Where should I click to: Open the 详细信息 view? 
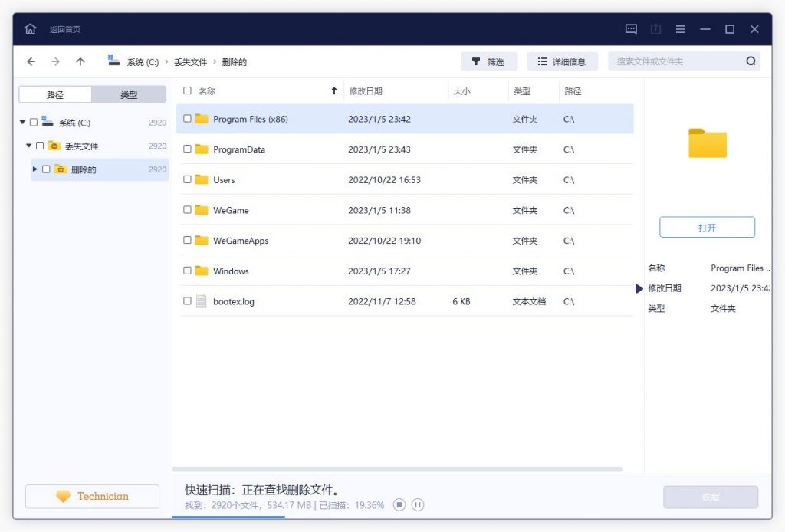[563, 61]
